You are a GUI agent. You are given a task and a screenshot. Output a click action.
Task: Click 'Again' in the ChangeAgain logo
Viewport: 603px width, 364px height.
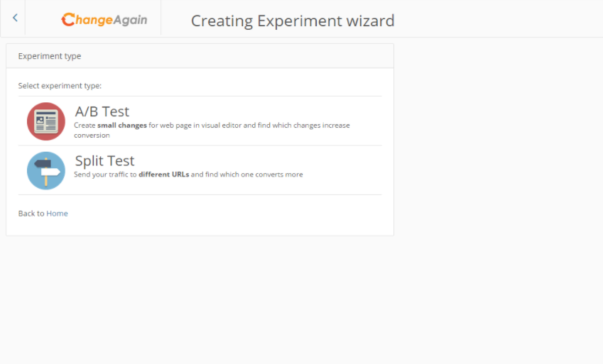point(130,20)
